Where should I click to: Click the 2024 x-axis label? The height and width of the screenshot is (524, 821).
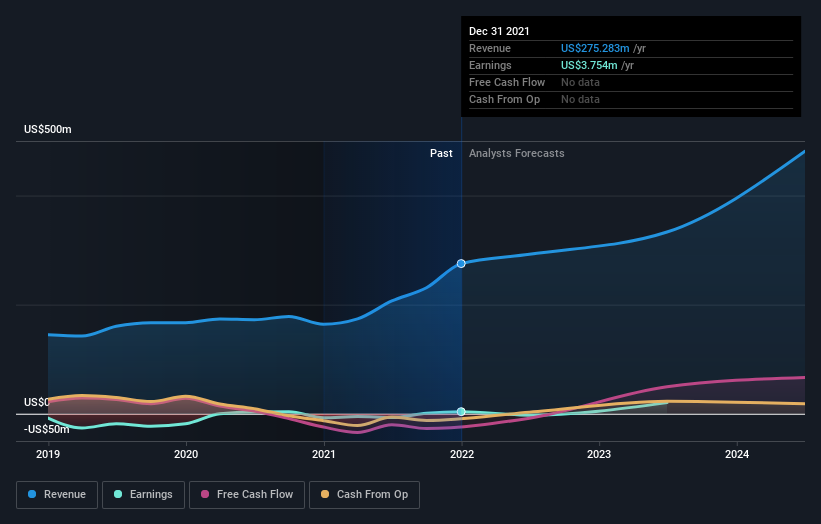click(x=737, y=454)
